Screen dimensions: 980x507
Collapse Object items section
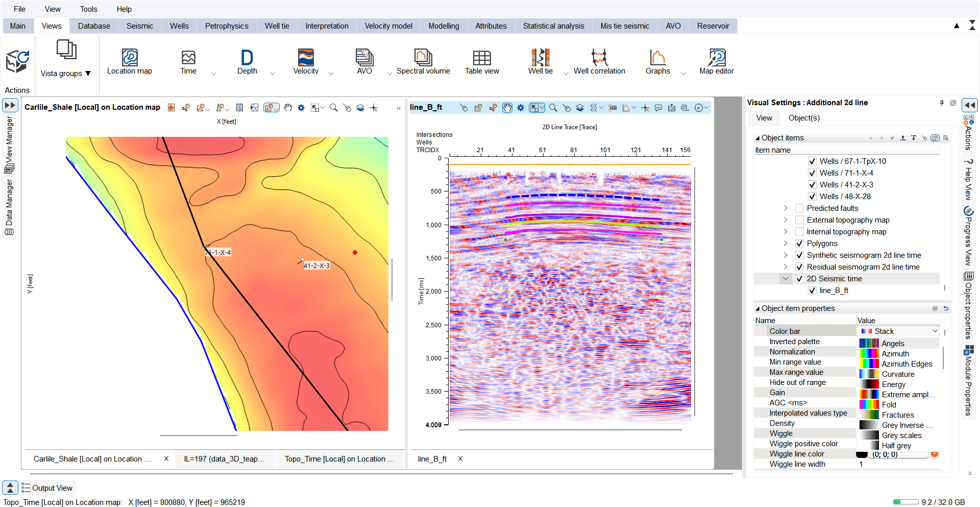(x=757, y=138)
